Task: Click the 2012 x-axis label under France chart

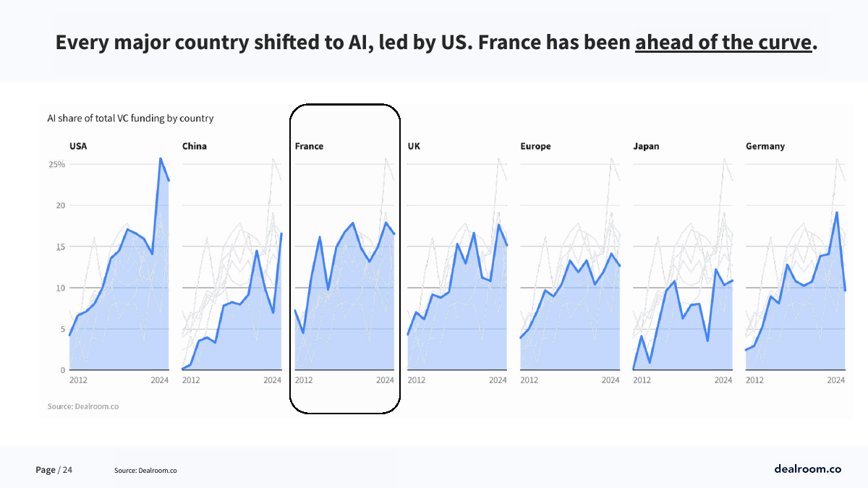Action: pyautogui.click(x=304, y=380)
